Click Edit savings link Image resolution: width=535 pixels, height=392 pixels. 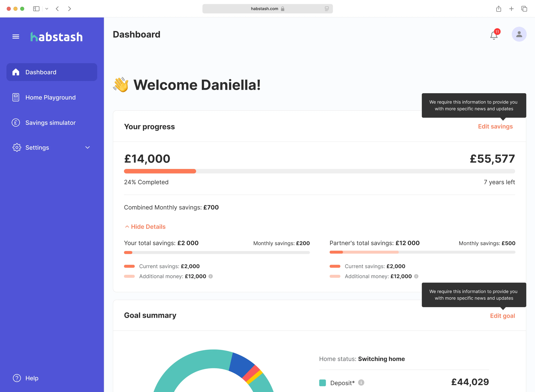495,126
